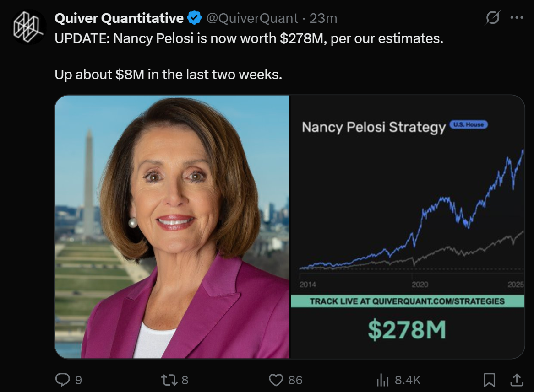This screenshot has height=392, width=534.
Task: Click the Quiver Quantitative display name
Action: click(119, 18)
